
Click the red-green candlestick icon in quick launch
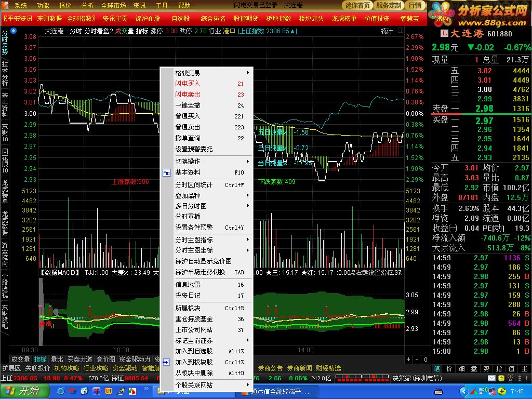(132, 391)
